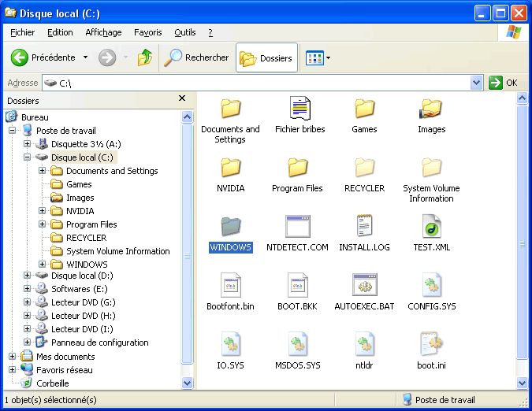Open the Affichage menu
532x411 pixels.
point(103,32)
